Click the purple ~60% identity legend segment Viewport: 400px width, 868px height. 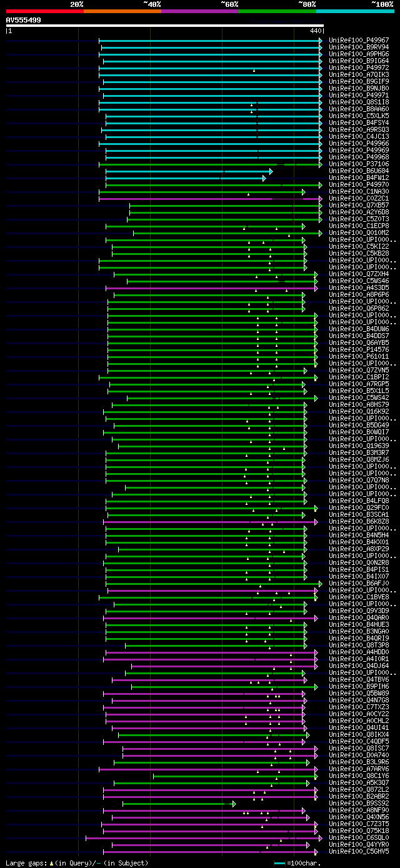pos(200,11)
